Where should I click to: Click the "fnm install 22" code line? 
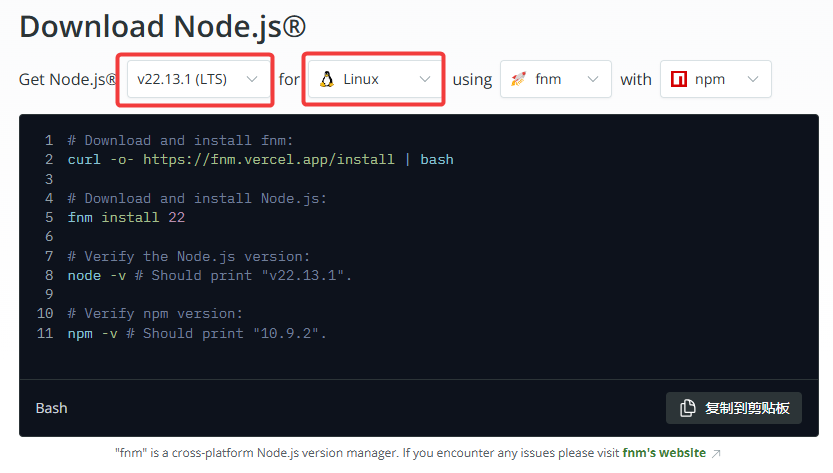pos(126,217)
